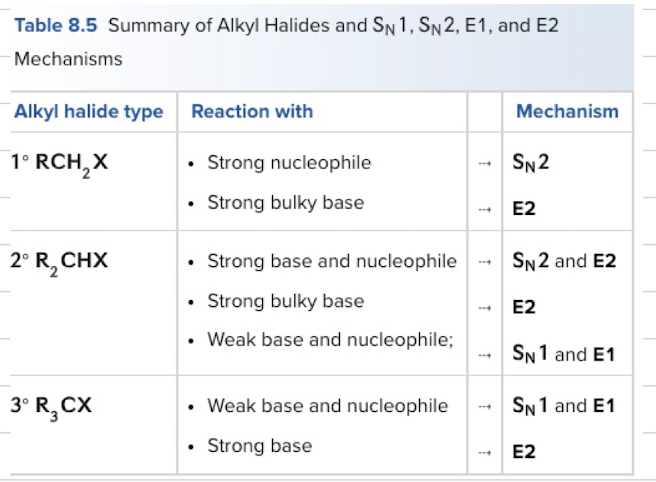Click the 2° R2CHX row label
Screen dimensions: 656x482
point(59,263)
